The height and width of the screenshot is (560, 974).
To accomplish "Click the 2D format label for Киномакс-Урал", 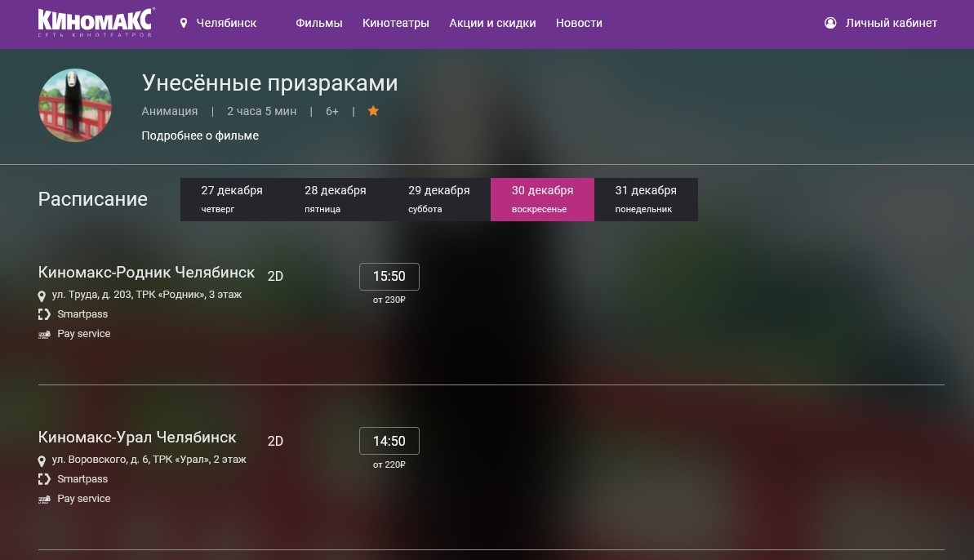I will click(275, 441).
